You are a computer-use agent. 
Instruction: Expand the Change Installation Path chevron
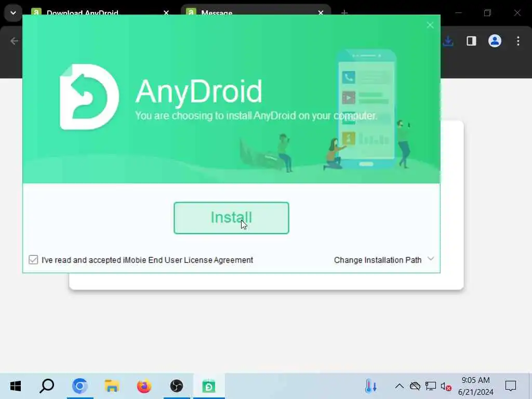tap(431, 259)
